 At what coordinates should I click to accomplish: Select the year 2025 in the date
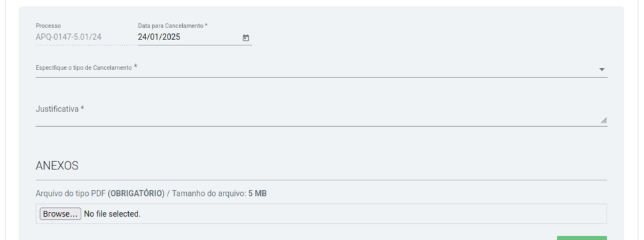[x=171, y=37]
